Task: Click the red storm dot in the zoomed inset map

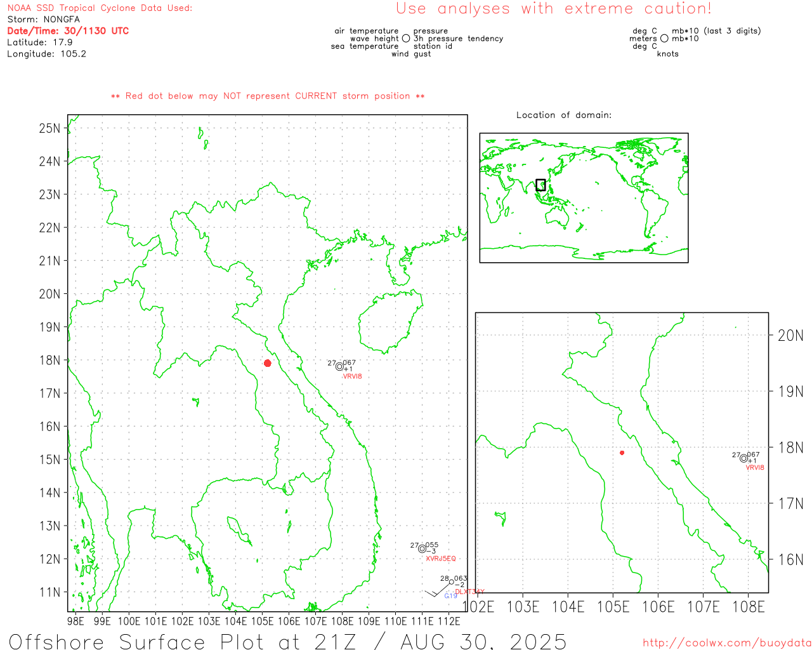Action: [x=622, y=453]
